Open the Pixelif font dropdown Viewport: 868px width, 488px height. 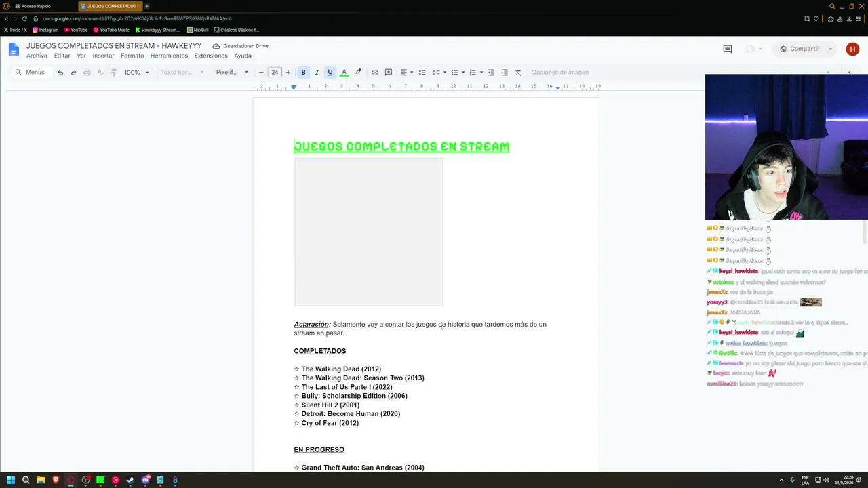pos(232,73)
